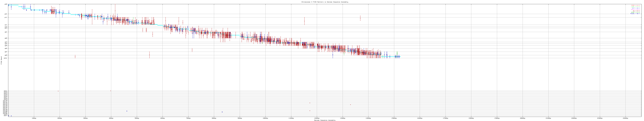Image resolution: width=644 pixels, height=121 pixels.
Task: Click the CSMC legend marker symbol
Action: click(638, 5)
